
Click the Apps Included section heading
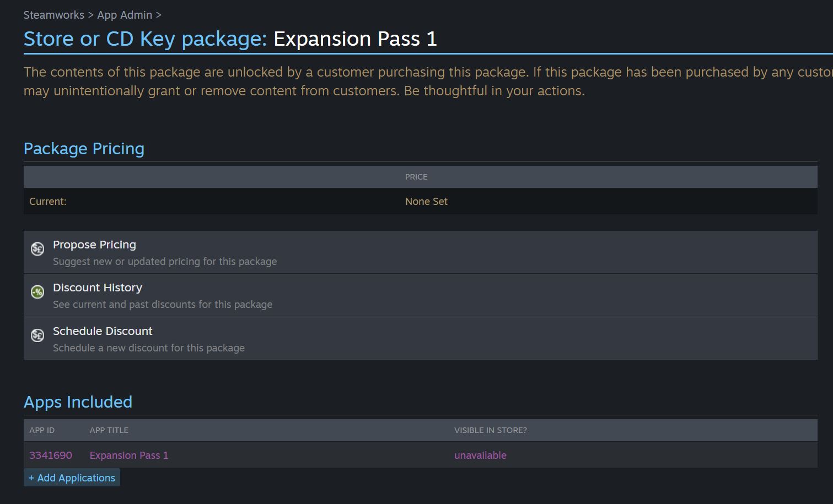pyautogui.click(x=78, y=402)
